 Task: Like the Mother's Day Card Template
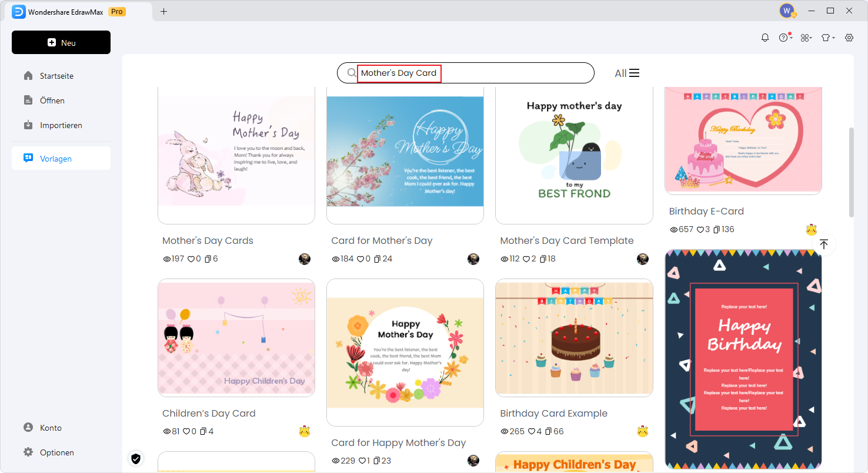[x=527, y=259]
